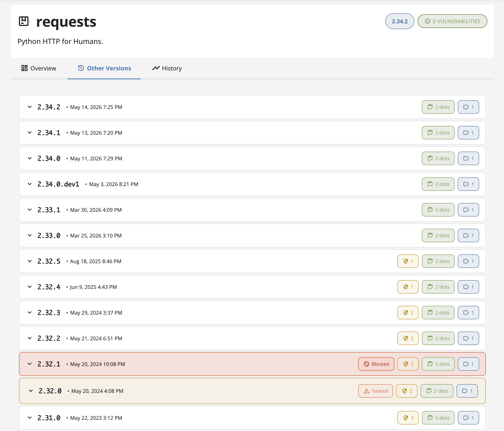Click the 2 dists badge for 2.34.2
504x431 pixels.
click(438, 107)
